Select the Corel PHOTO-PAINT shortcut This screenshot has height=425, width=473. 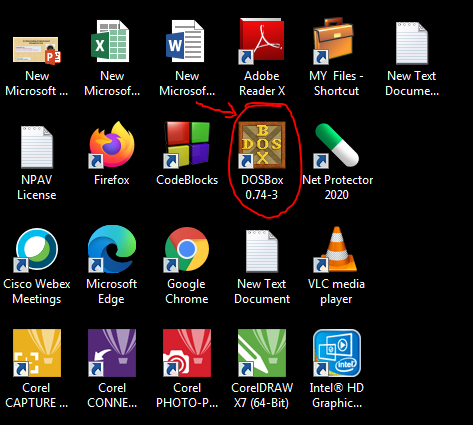[187, 353]
